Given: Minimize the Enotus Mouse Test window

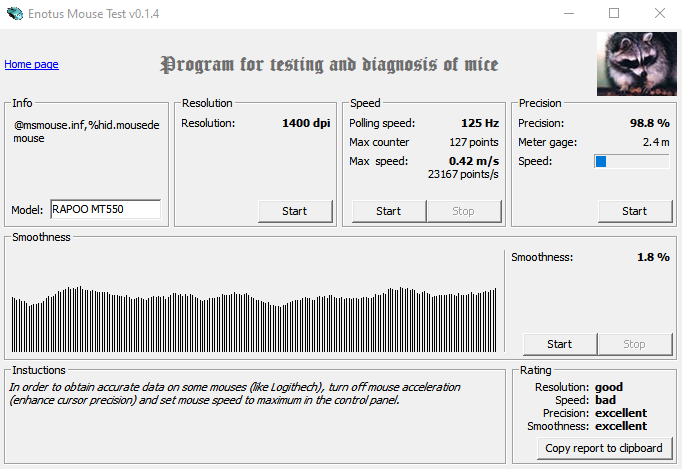Looking at the screenshot, I should 568,13.
